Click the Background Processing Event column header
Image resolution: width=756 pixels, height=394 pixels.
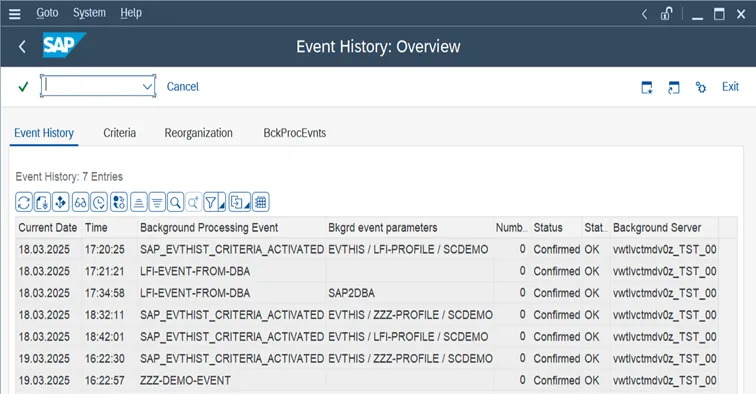[209, 228]
